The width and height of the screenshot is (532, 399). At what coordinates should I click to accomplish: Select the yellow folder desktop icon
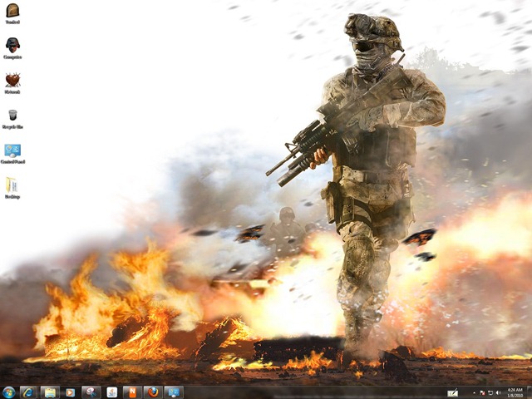click(x=12, y=188)
